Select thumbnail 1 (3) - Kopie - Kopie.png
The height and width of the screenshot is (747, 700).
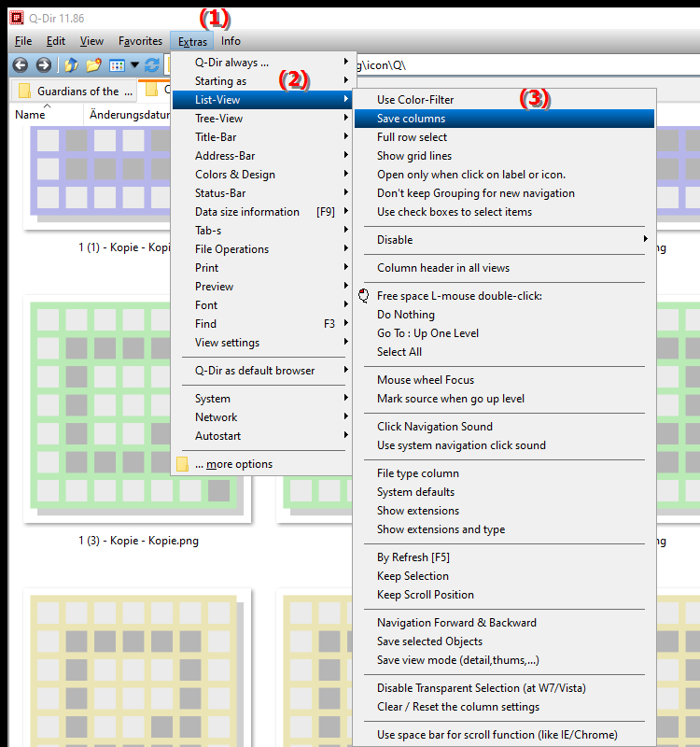(x=138, y=541)
